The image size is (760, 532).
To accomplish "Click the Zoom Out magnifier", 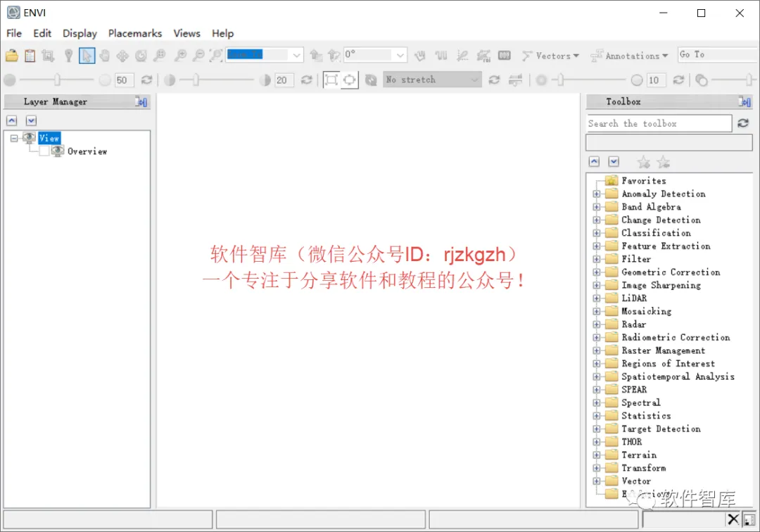I will (x=198, y=56).
